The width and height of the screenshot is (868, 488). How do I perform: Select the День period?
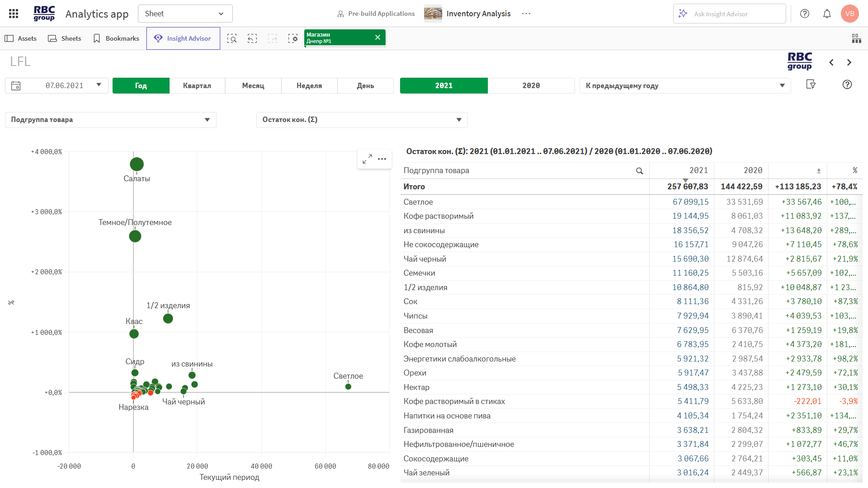pos(365,85)
